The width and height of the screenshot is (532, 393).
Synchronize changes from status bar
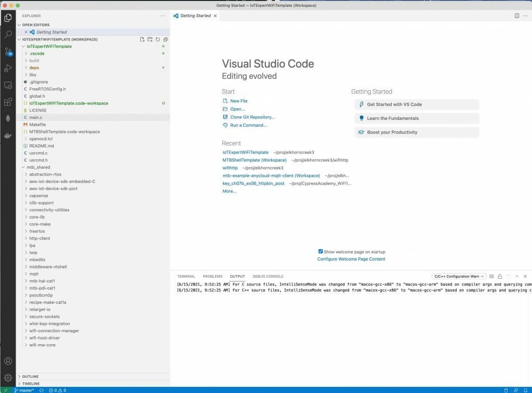42,390
